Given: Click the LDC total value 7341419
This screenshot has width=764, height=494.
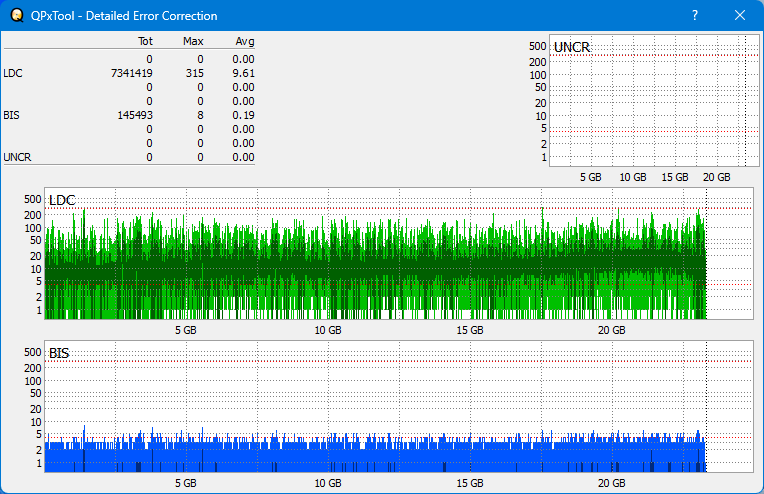Looking at the screenshot, I should pos(132,73).
